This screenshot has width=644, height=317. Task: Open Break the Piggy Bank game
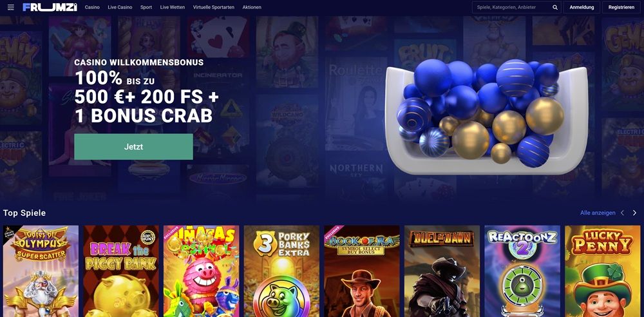click(x=121, y=271)
